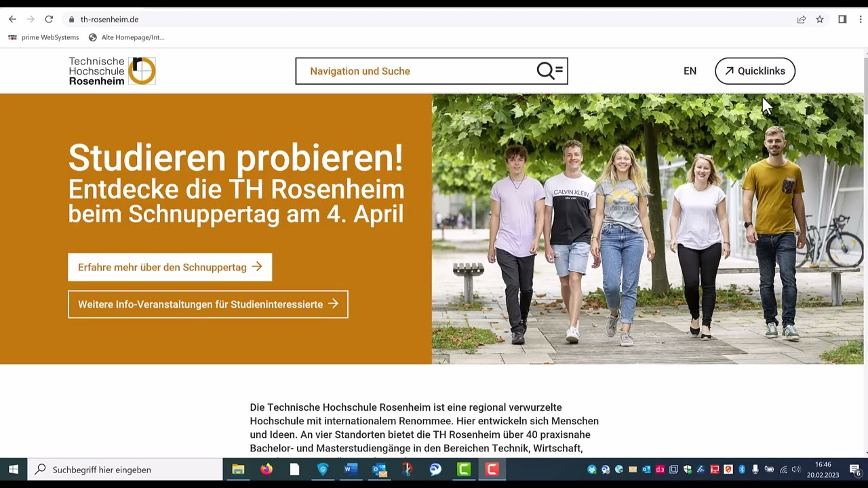Open the Quicklinks button
The height and width of the screenshot is (488, 868).
(755, 70)
